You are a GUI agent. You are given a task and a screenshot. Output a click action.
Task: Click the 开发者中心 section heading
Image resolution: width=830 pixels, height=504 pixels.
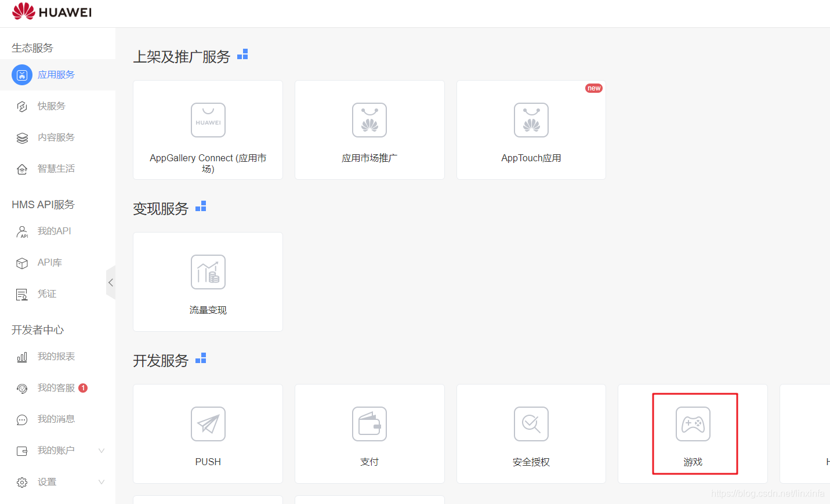tap(38, 330)
